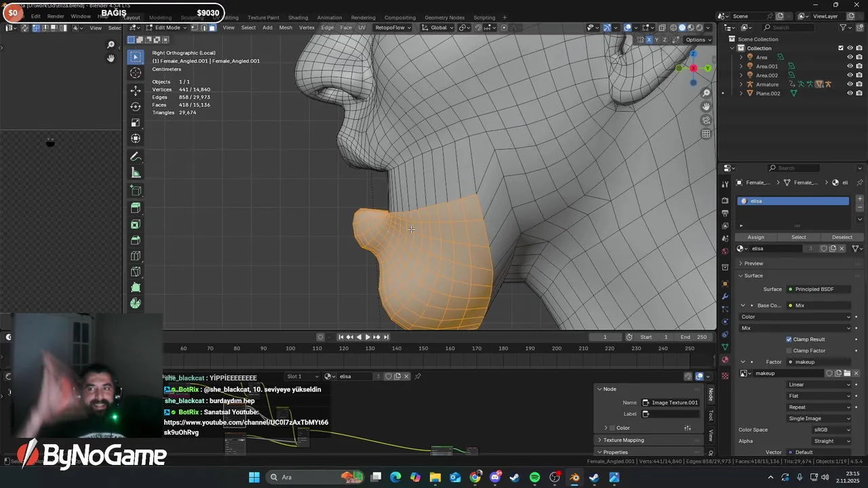This screenshot has height=488, width=868.
Task: Uncheck Collection exclude checkbox
Action: point(841,48)
